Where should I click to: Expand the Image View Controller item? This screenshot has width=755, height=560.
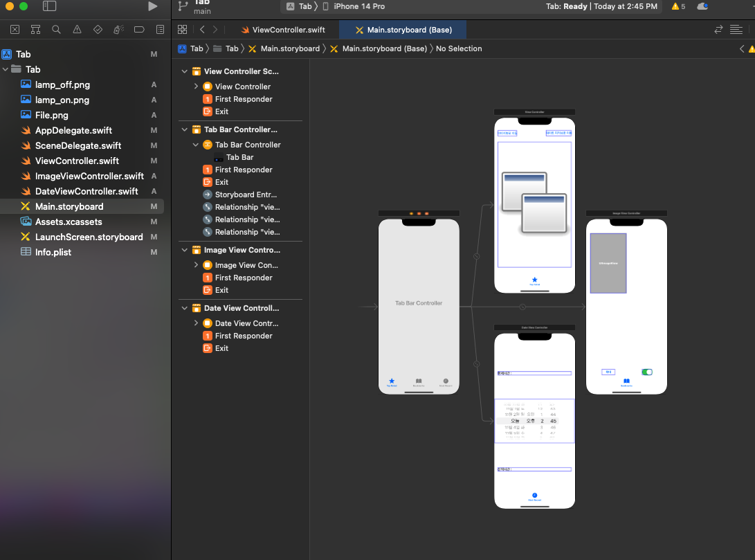coord(196,265)
